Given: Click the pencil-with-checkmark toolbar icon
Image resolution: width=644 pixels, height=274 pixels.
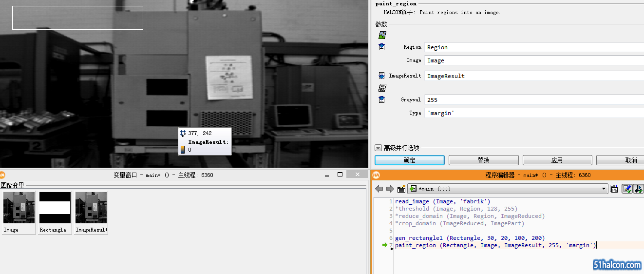Looking at the screenshot, I should (627, 189).
